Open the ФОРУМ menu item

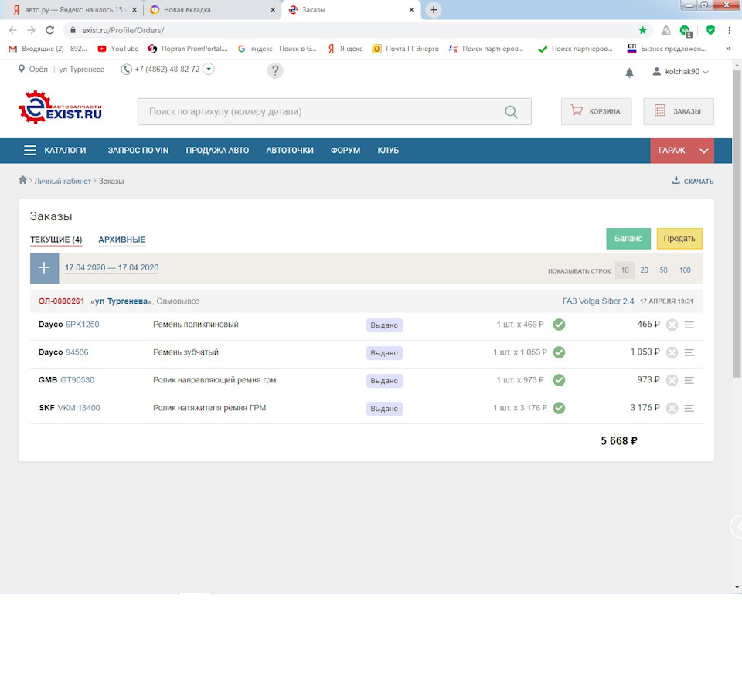tap(345, 151)
